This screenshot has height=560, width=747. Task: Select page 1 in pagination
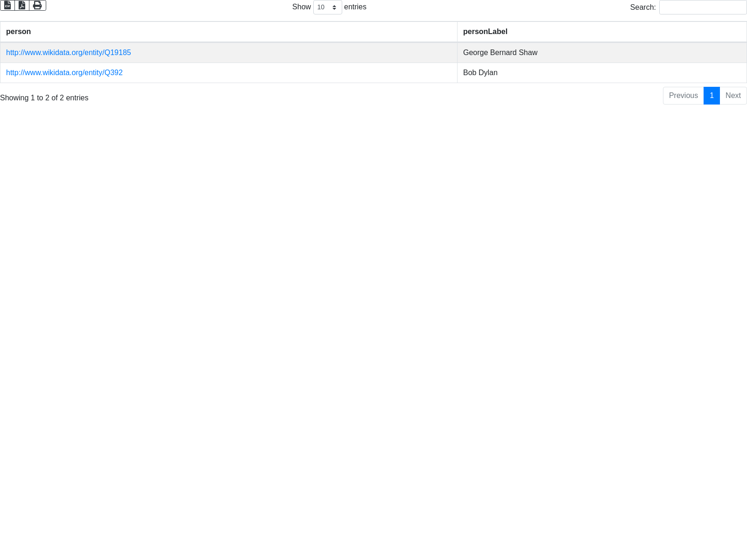point(712,96)
